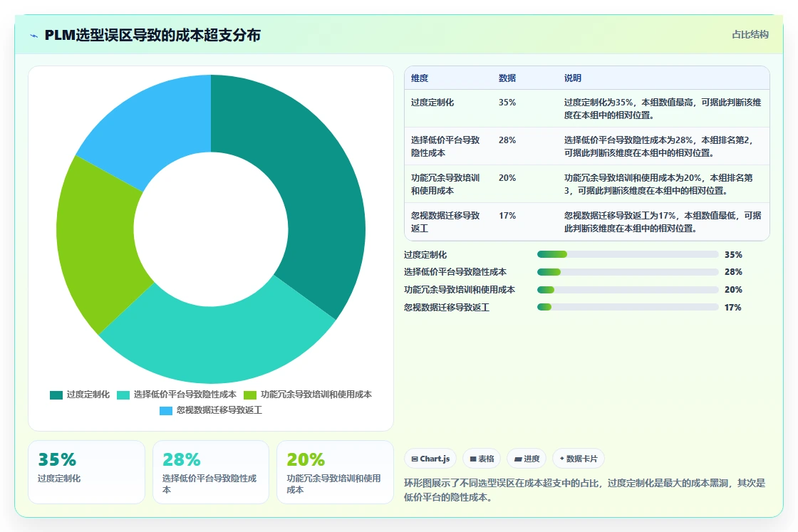Image resolution: width=798 pixels, height=532 pixels.
Task: Click the 忽视数据迁移导致返工 progress bar
Action: [x=628, y=307]
